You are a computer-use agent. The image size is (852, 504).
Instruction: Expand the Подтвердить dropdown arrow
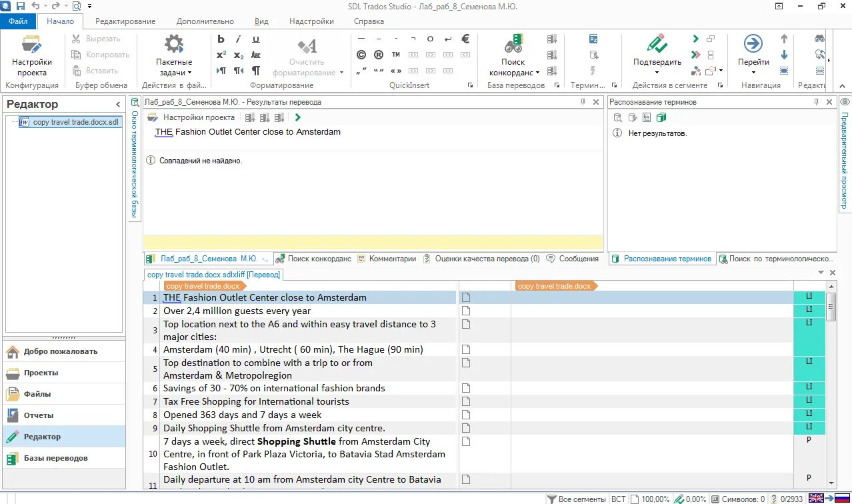[657, 72]
